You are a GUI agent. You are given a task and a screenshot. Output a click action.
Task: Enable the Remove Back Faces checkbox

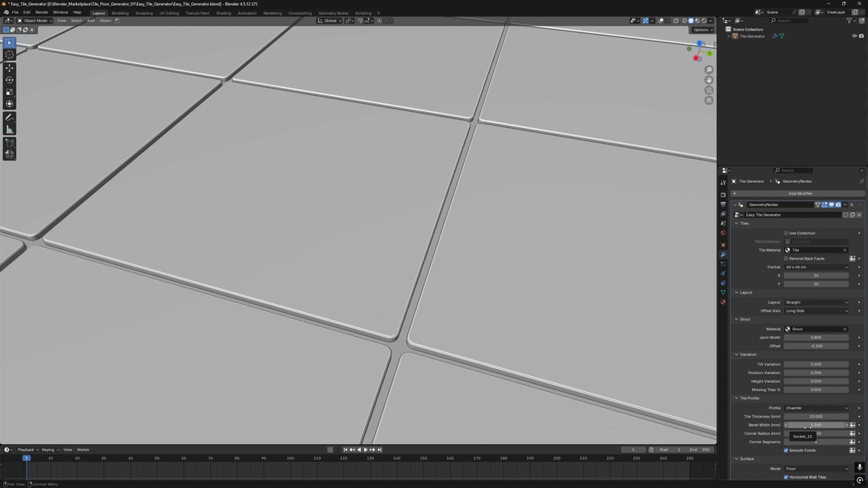point(787,258)
